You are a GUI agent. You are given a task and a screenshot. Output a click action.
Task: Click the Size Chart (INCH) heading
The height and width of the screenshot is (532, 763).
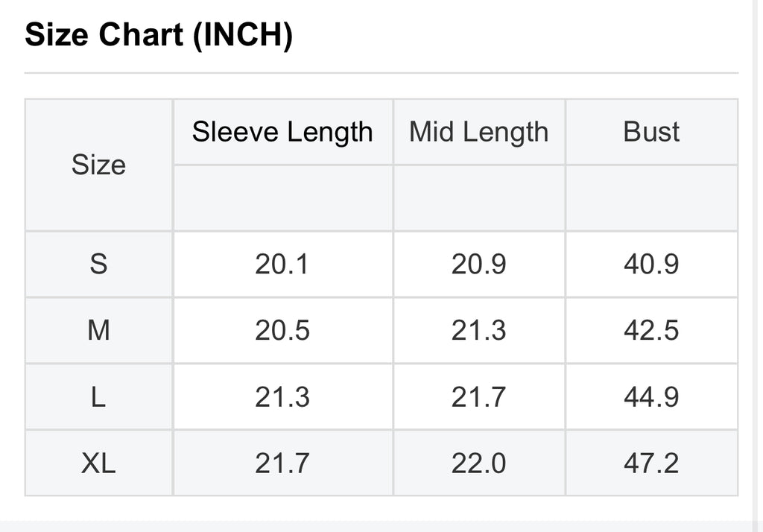click(159, 35)
